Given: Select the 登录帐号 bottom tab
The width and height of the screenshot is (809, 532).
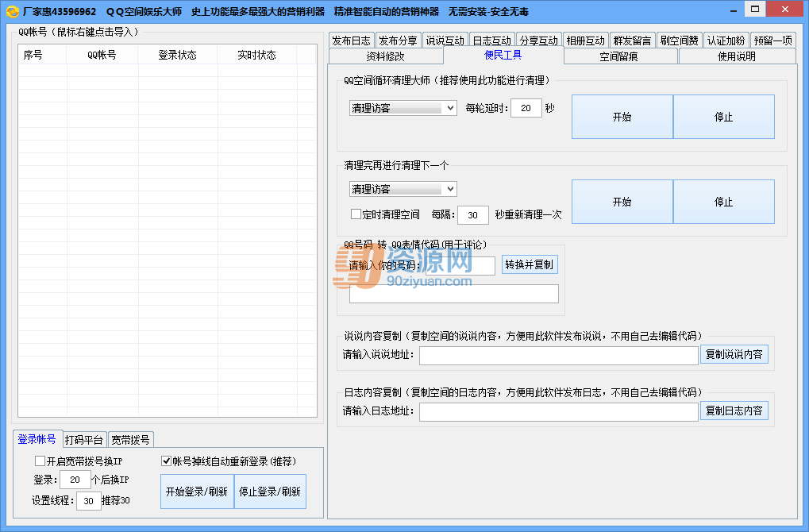Looking at the screenshot, I should [37, 439].
